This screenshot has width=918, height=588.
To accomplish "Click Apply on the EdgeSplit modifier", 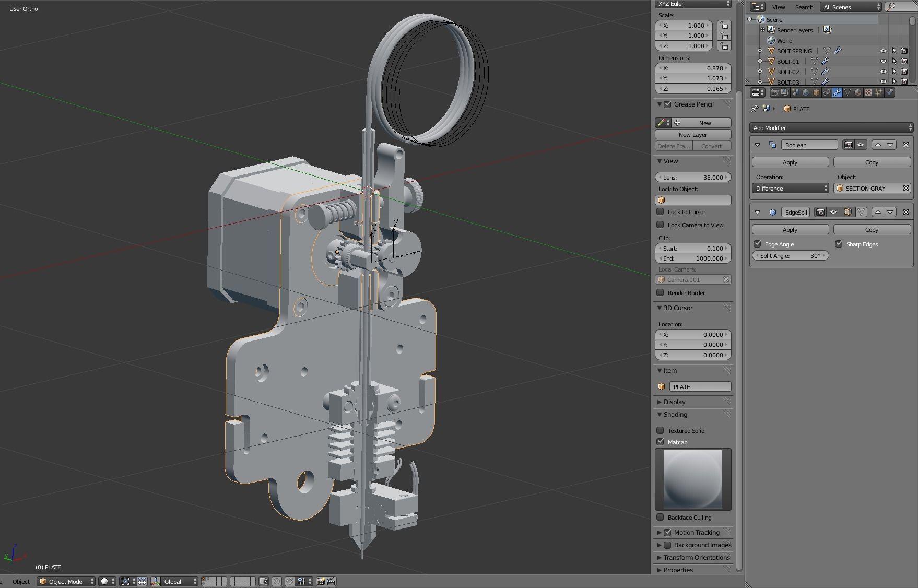I will pos(790,229).
